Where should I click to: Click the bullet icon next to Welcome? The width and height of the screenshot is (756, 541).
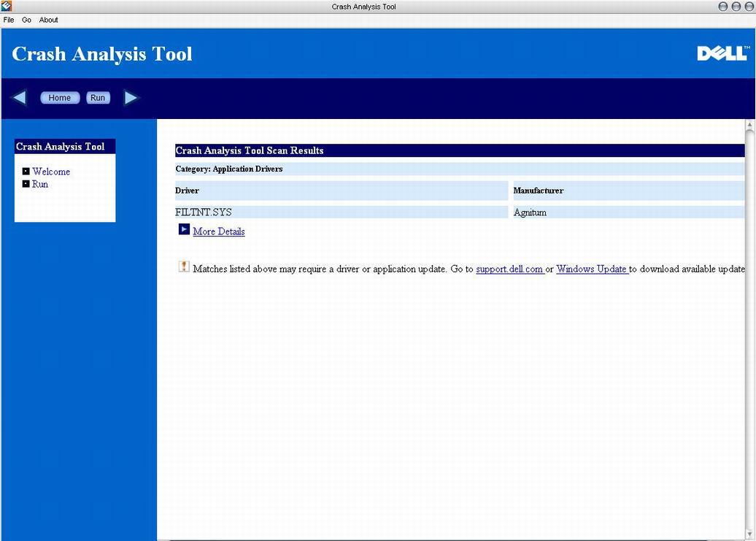[x=26, y=171]
